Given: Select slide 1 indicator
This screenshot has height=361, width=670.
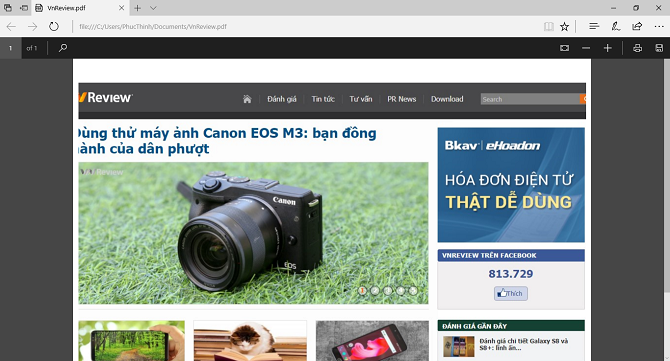Looking at the screenshot, I should click(x=362, y=291).
